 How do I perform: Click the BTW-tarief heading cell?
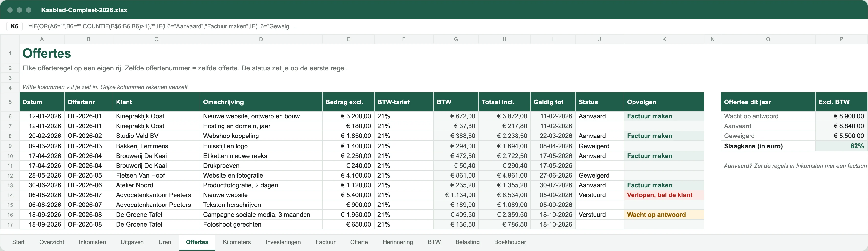(404, 102)
